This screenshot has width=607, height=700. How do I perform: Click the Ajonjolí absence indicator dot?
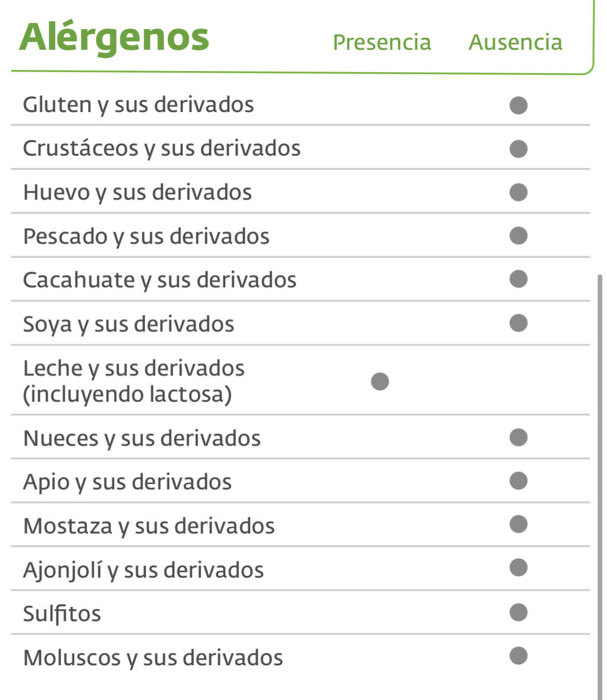click(518, 568)
